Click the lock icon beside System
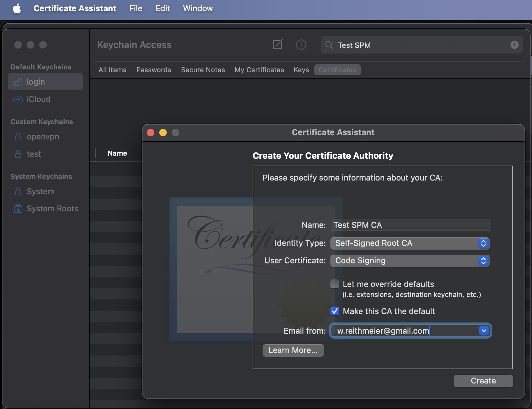The image size is (532, 409). point(18,191)
